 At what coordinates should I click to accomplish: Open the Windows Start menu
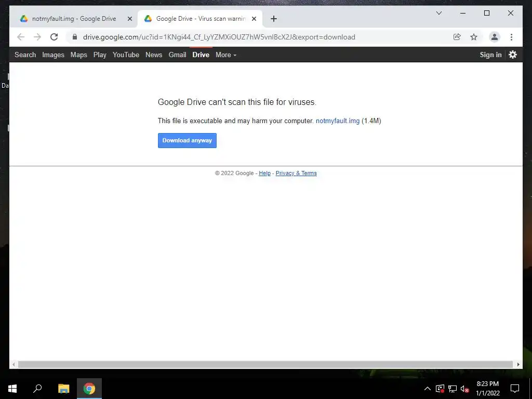tap(12, 389)
